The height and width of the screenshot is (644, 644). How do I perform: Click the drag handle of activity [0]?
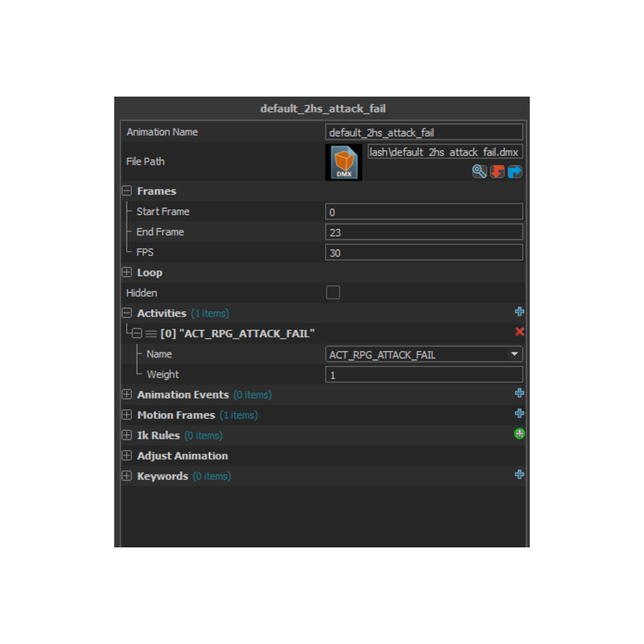pyautogui.click(x=151, y=334)
